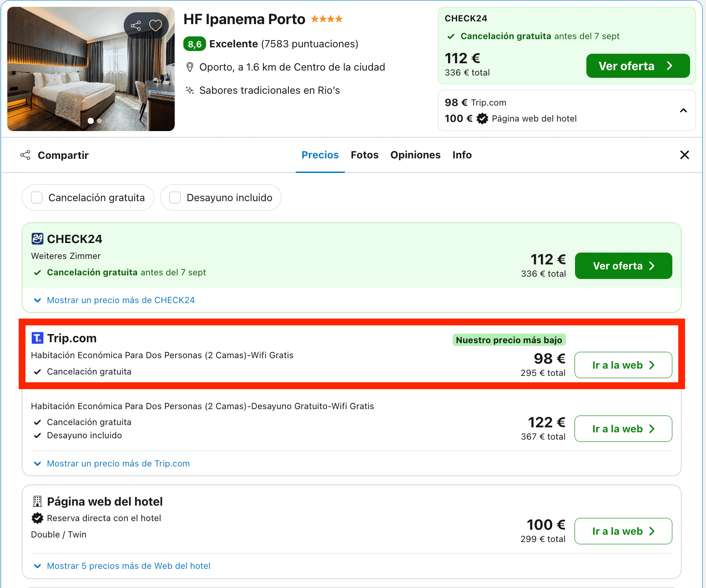Click the Trip.com logo icon

pos(37,338)
